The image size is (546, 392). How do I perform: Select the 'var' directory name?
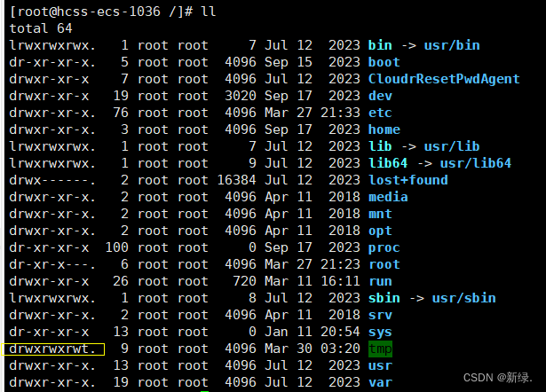380,382
